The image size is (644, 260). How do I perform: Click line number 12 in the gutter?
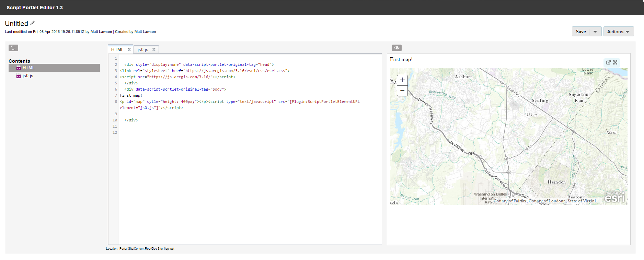click(115, 132)
